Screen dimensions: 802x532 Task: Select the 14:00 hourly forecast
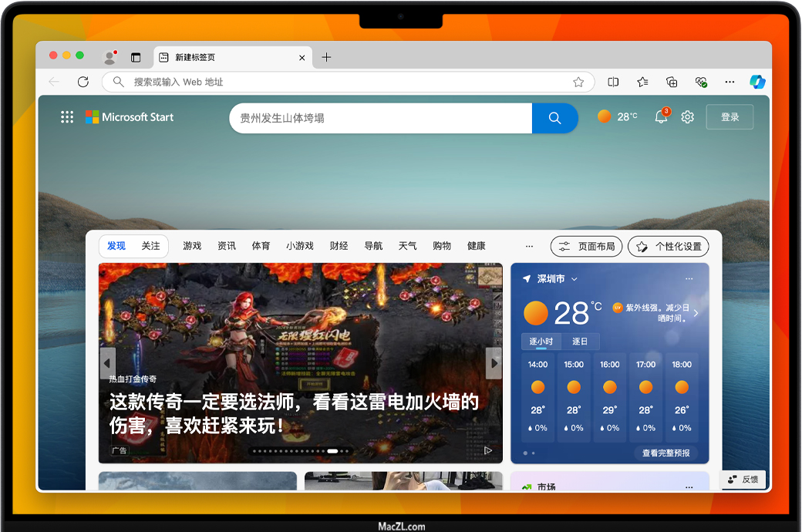tap(537, 396)
